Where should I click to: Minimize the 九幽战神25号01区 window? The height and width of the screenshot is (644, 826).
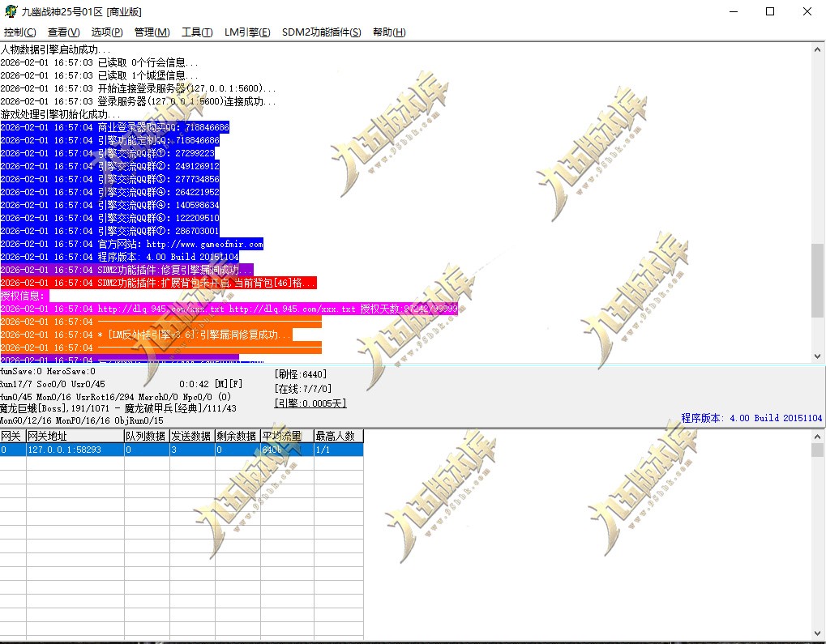734,11
